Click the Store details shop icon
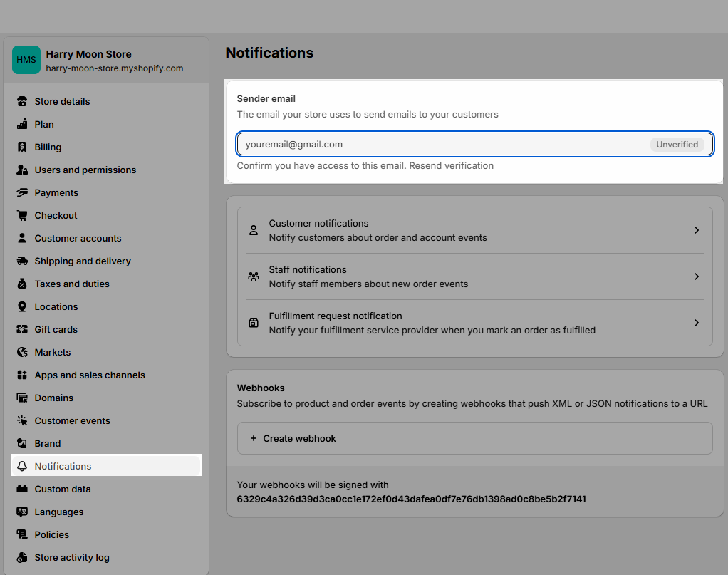 click(x=22, y=101)
